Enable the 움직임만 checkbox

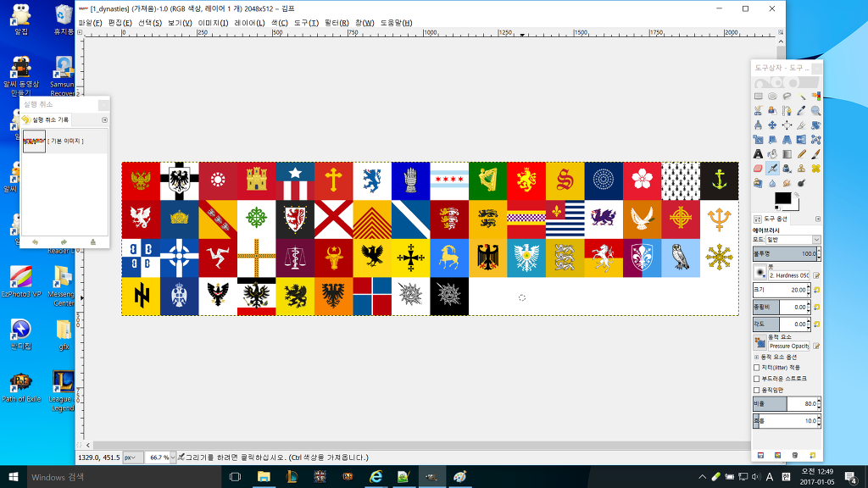pos(757,390)
